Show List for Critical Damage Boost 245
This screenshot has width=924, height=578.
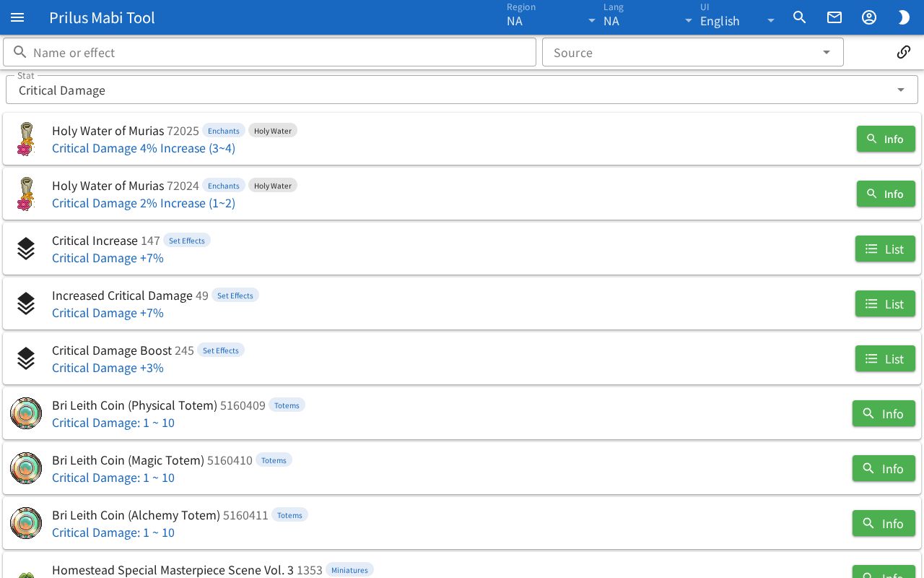885,358
